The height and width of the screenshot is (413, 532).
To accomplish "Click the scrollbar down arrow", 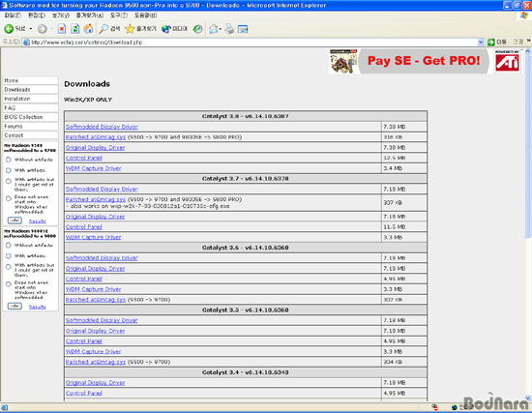I will pos(528,398).
